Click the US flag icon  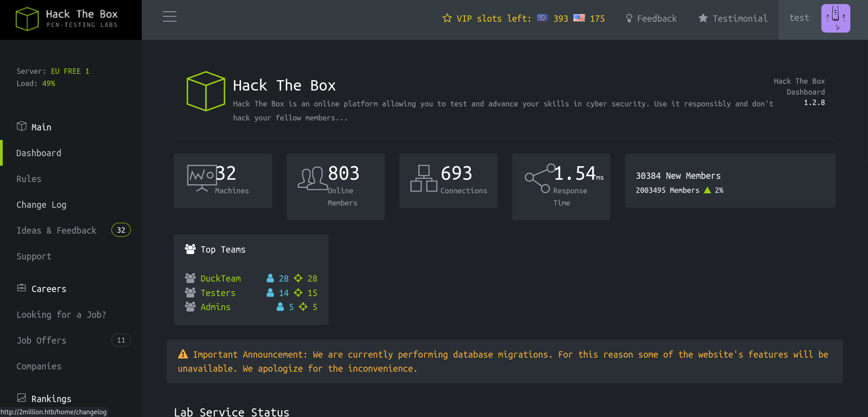point(579,18)
